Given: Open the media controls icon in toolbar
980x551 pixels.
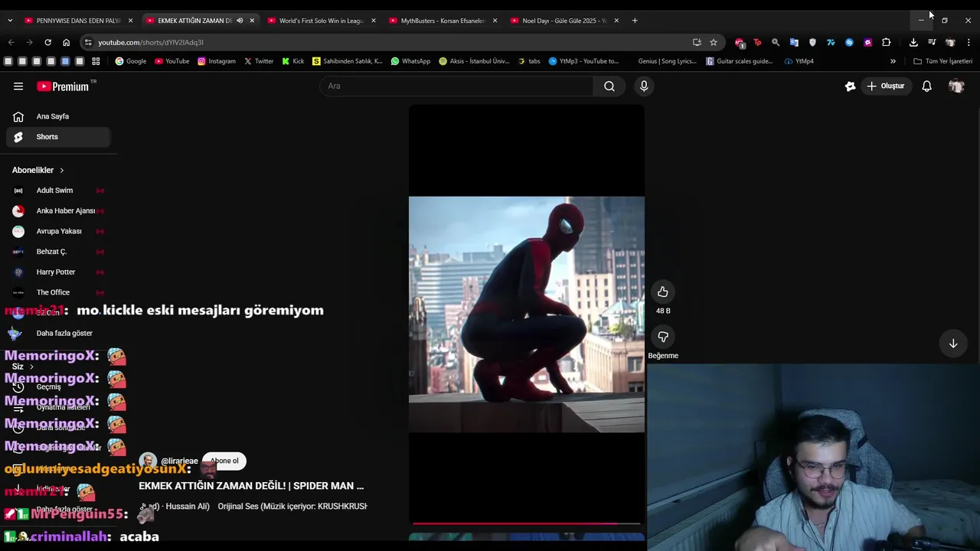Looking at the screenshot, I should coord(932,42).
